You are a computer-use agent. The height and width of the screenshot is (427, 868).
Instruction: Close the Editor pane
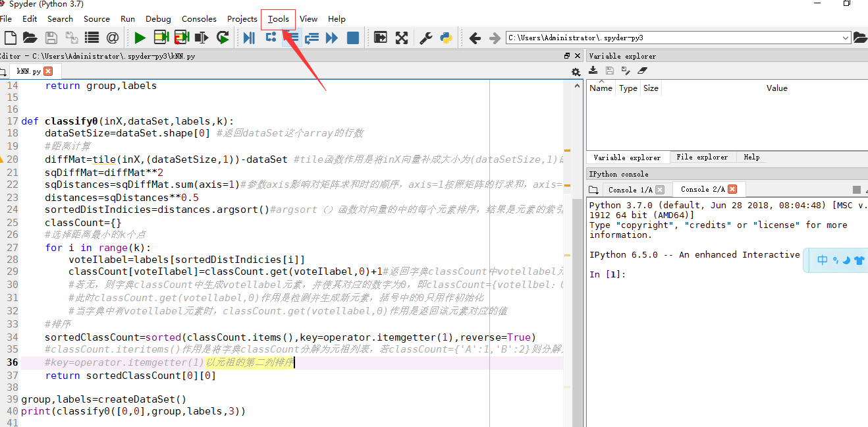(x=578, y=56)
